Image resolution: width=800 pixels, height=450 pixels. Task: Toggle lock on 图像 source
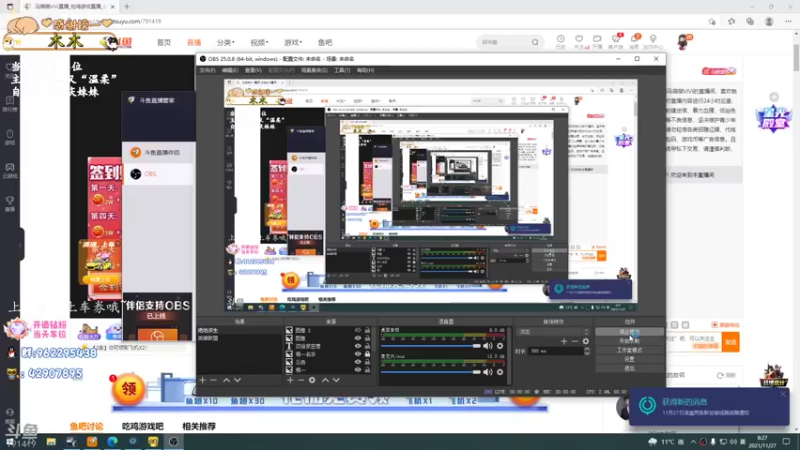click(x=367, y=338)
